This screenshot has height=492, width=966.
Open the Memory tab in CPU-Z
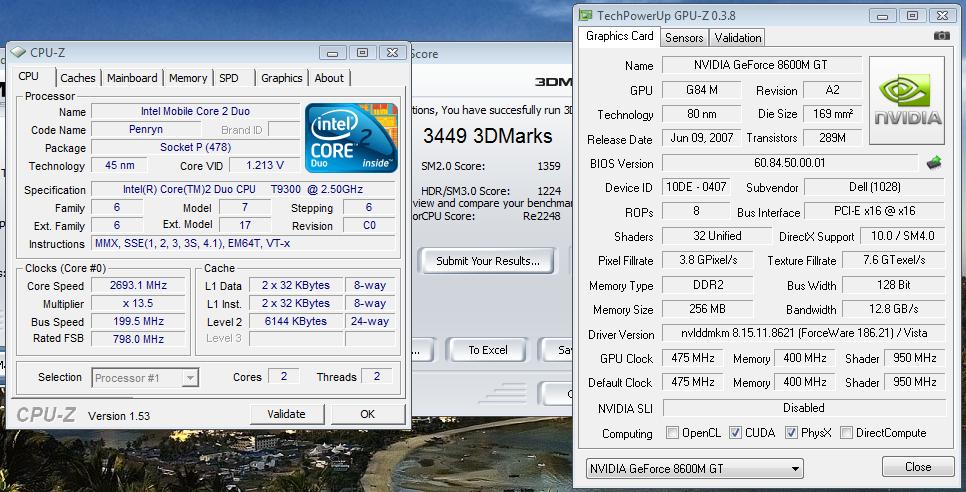[188, 78]
